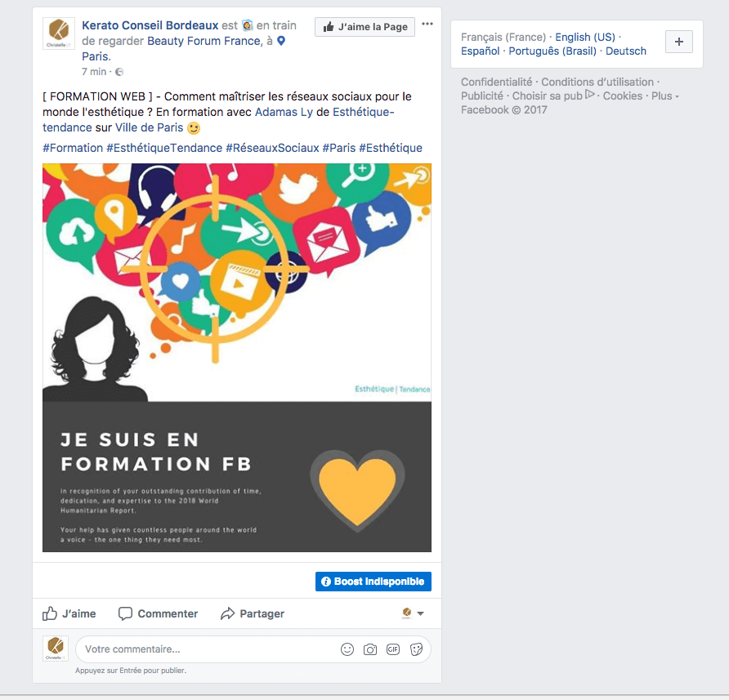Attach a photo using the camera icon
This screenshot has width=729, height=700.
click(x=370, y=649)
